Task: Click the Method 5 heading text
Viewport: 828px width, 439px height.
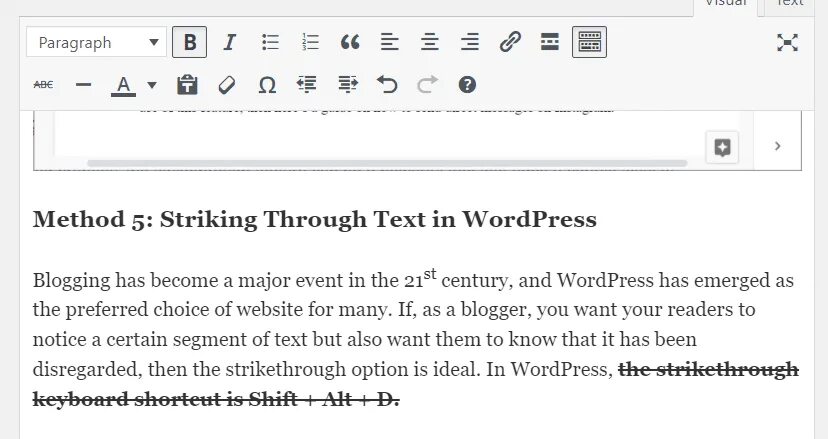Action: pyautogui.click(x=315, y=219)
